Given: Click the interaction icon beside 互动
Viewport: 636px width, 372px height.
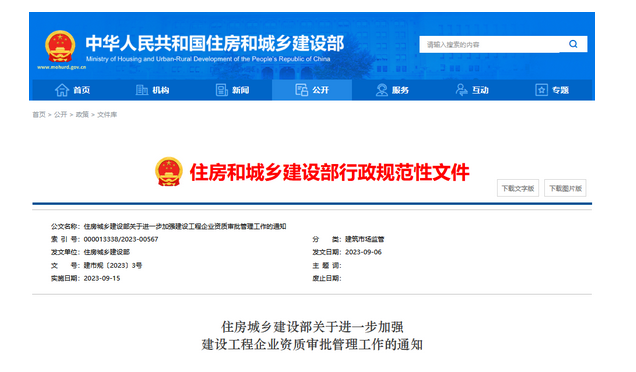Looking at the screenshot, I should tap(461, 90).
